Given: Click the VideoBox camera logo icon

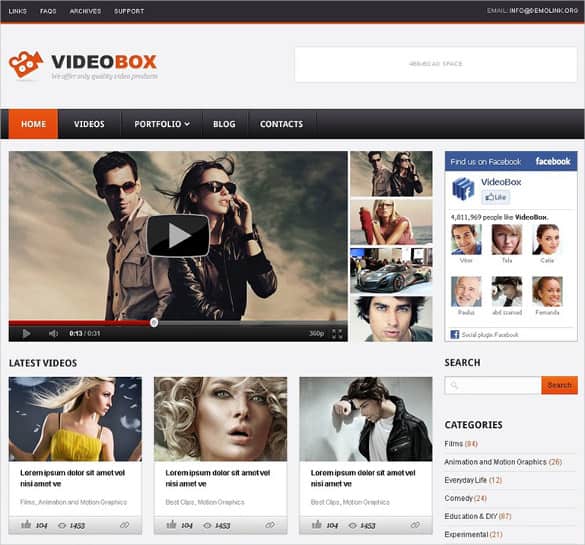Looking at the screenshot, I should [26, 64].
